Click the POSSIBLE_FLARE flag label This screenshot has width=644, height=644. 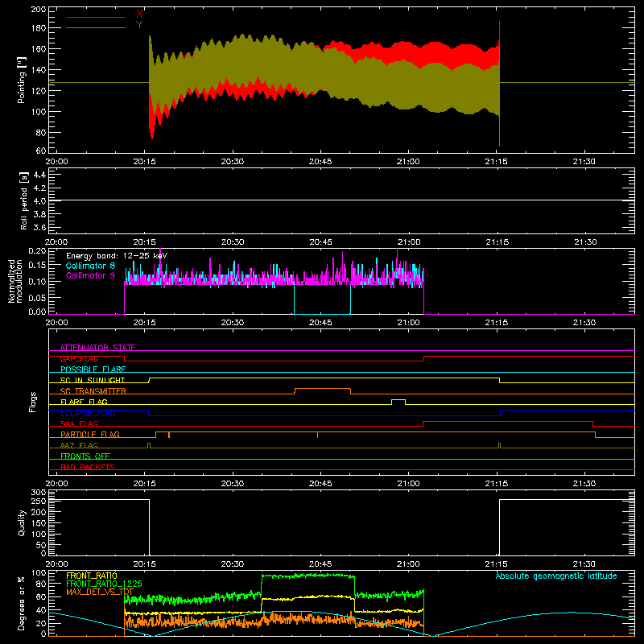(93, 369)
